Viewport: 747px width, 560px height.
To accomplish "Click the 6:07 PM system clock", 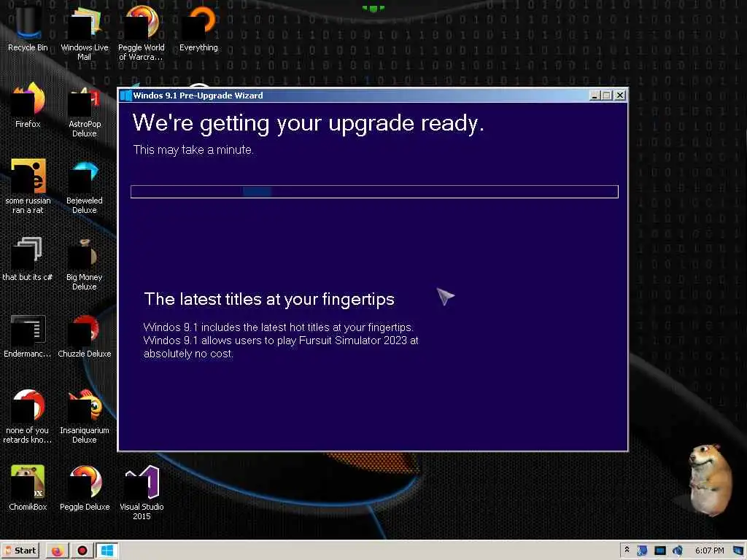I will click(x=709, y=551).
